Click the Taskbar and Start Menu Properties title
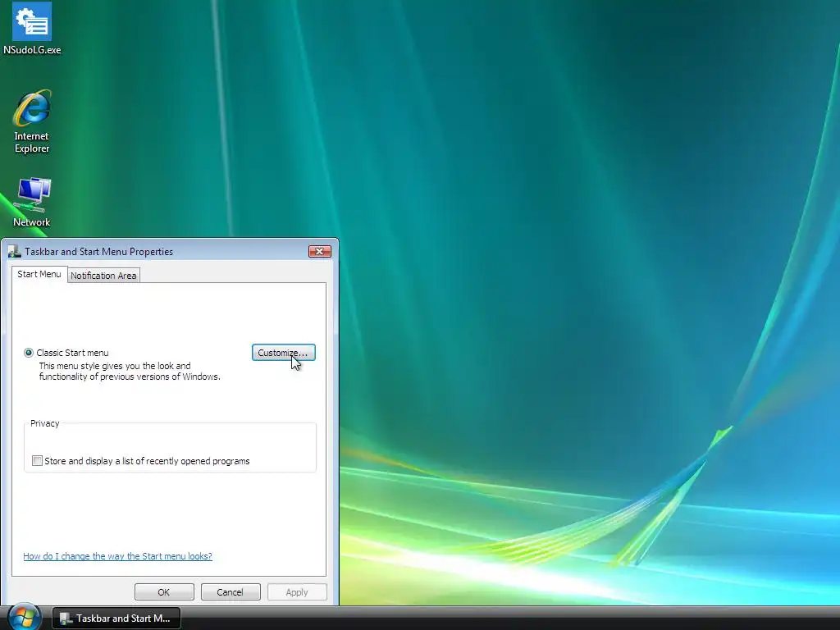The image size is (840, 630). pos(98,251)
